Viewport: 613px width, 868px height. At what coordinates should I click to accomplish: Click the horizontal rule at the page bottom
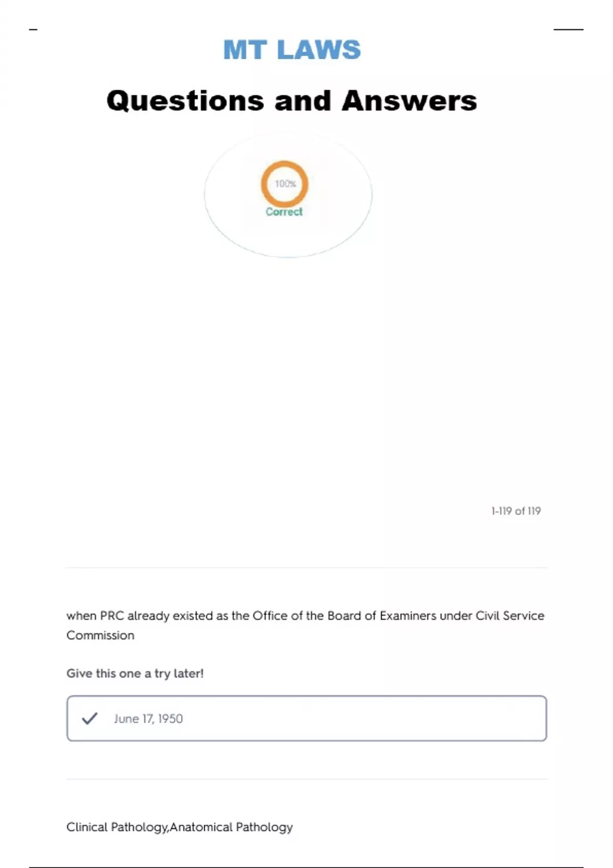306,866
